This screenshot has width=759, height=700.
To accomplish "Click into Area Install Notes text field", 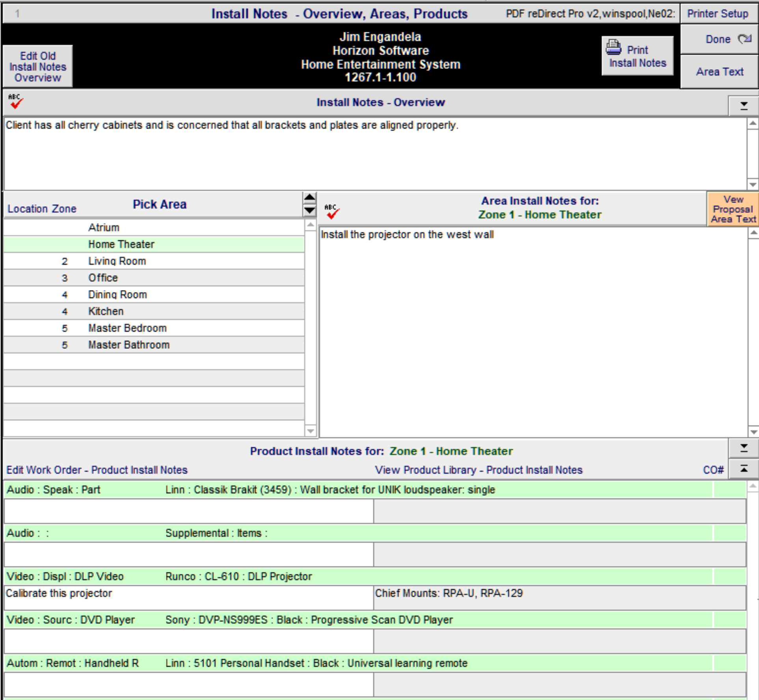I will tap(533, 331).
